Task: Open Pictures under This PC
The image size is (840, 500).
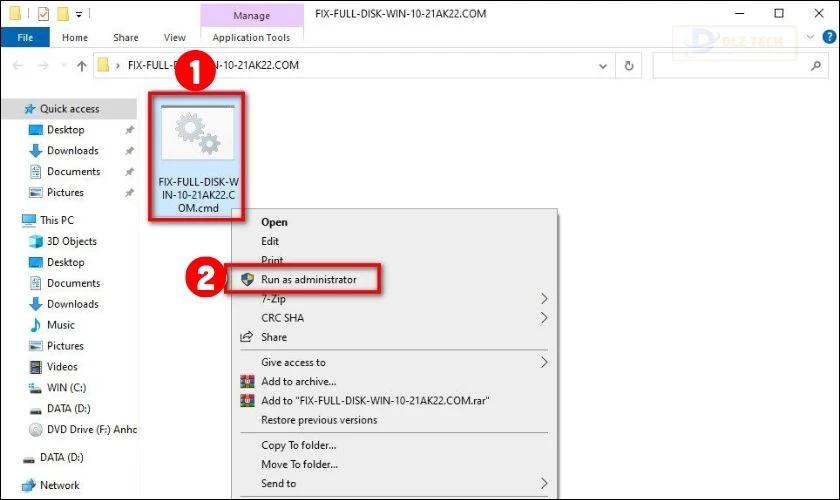Action: [x=65, y=346]
